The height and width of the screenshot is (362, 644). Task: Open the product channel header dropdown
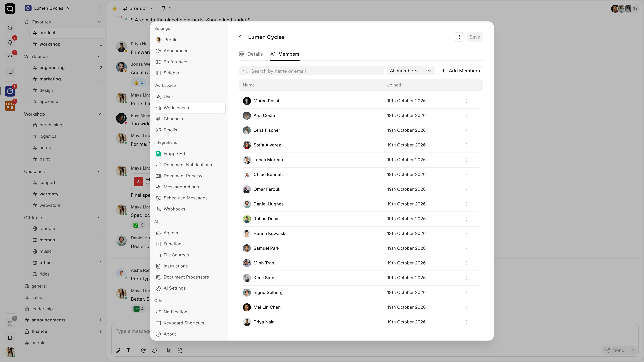[139, 9]
